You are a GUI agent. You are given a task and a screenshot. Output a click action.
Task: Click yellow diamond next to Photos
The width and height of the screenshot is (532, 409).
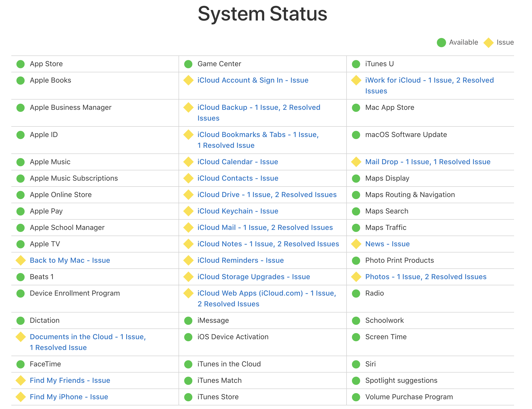point(356,277)
